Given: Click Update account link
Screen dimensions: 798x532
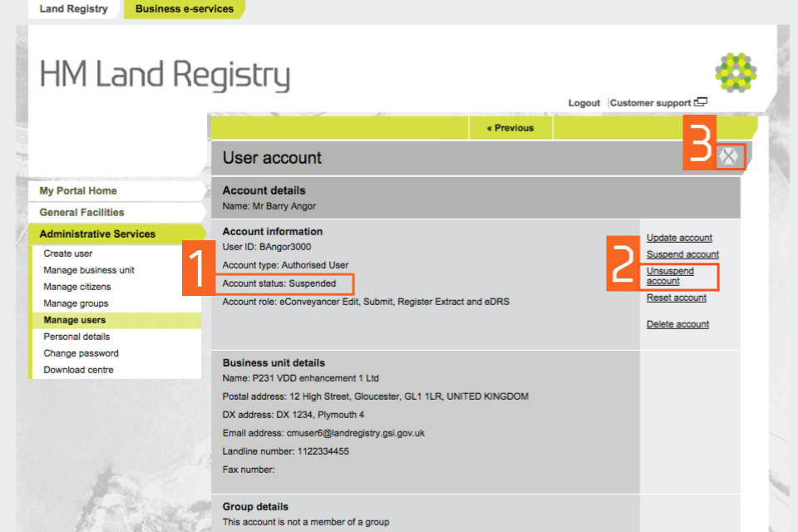Looking at the screenshot, I should 679,238.
